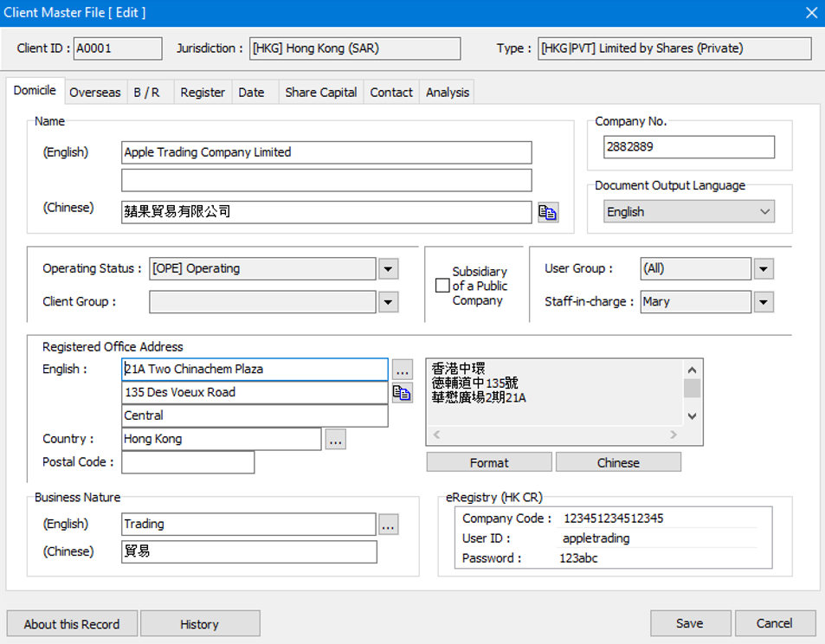Expand the Operating Status dropdown

(389, 269)
